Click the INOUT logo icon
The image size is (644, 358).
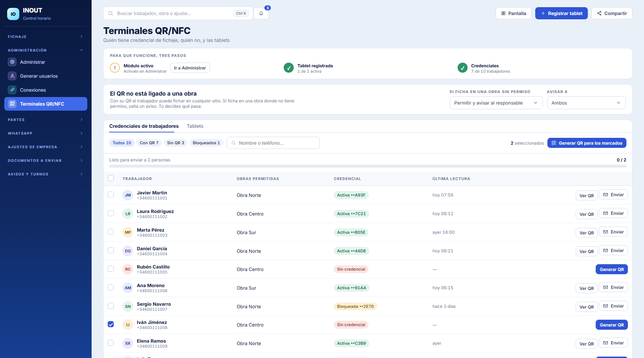click(x=13, y=14)
